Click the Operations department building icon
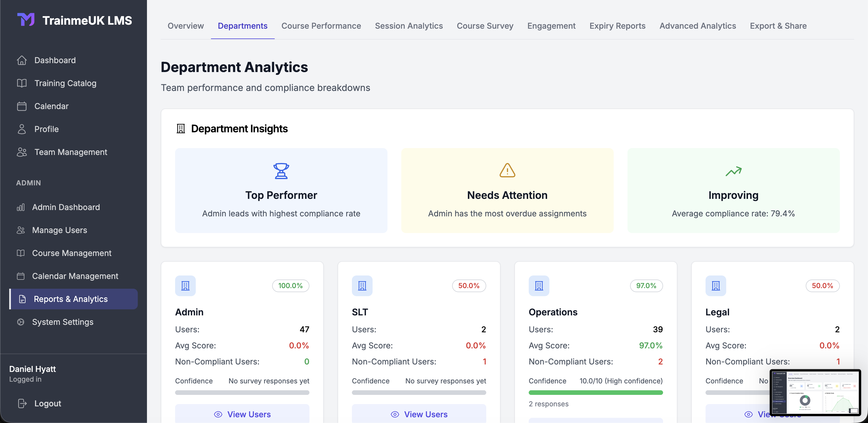 [x=539, y=286]
